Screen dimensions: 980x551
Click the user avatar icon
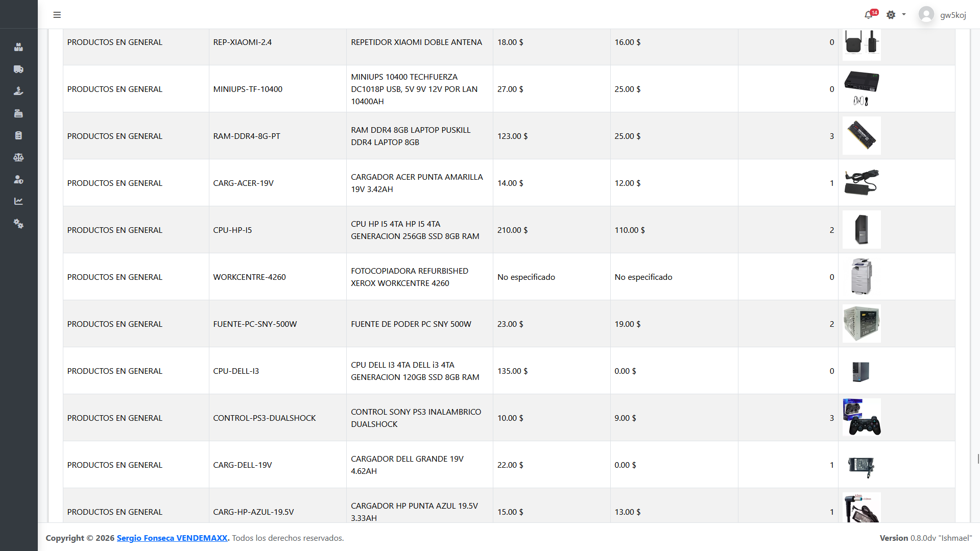926,15
